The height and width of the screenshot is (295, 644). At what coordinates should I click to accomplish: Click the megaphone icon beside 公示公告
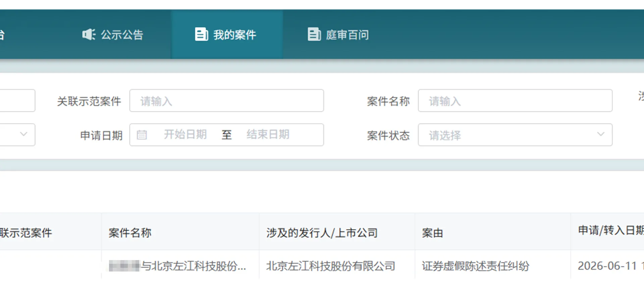click(x=89, y=34)
